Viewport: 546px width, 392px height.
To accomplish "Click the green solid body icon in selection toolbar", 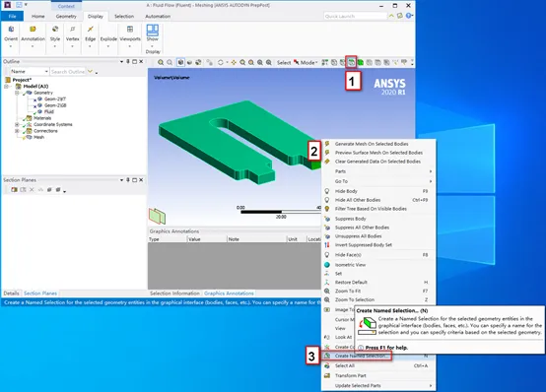I will (361, 62).
